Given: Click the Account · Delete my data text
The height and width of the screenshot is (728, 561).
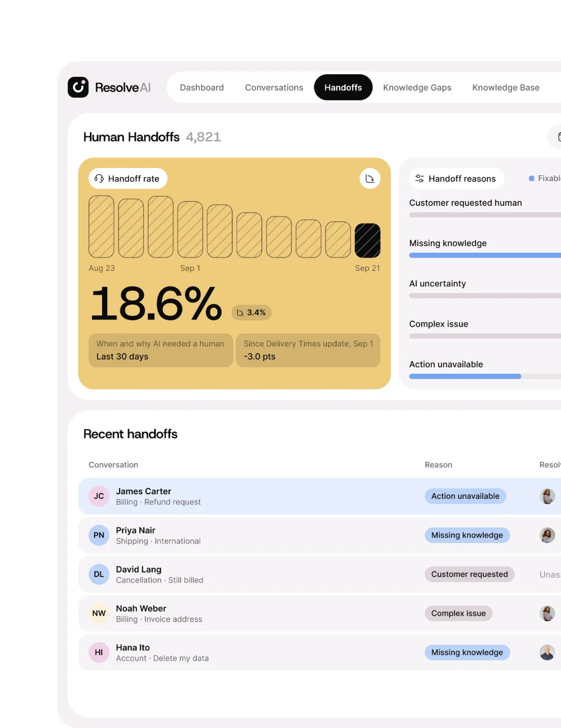Looking at the screenshot, I should tap(162, 659).
